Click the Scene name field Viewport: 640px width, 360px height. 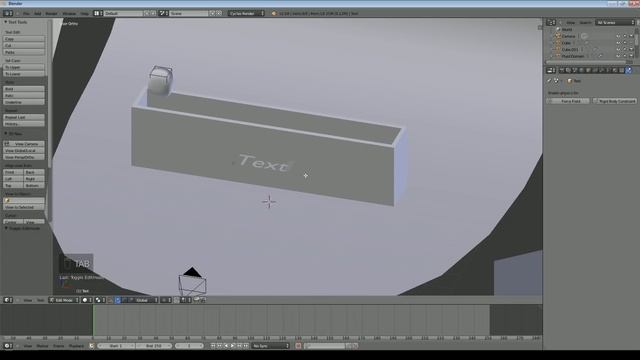pyautogui.click(x=189, y=13)
